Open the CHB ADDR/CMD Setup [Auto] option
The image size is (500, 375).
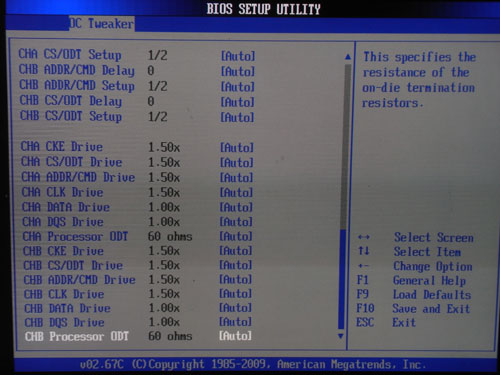[238, 87]
